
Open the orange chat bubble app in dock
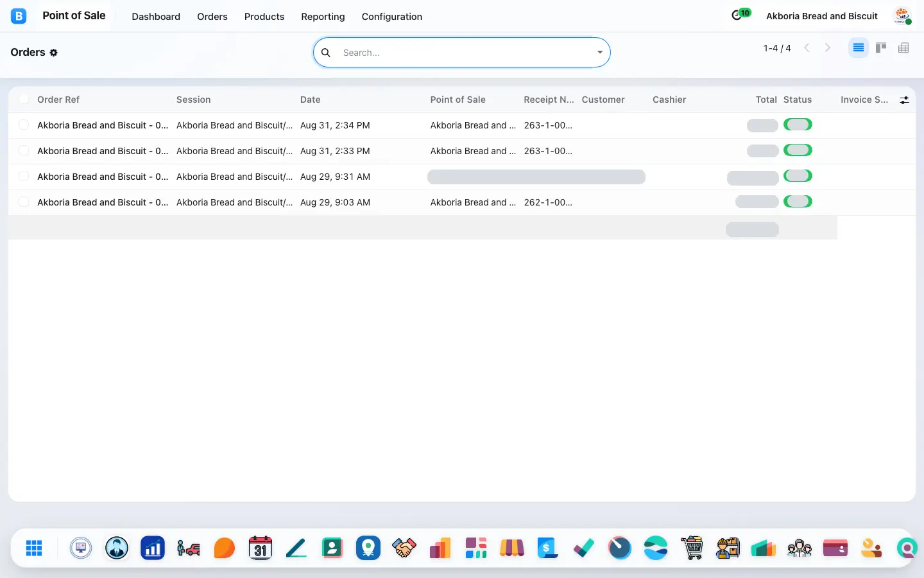coord(225,548)
